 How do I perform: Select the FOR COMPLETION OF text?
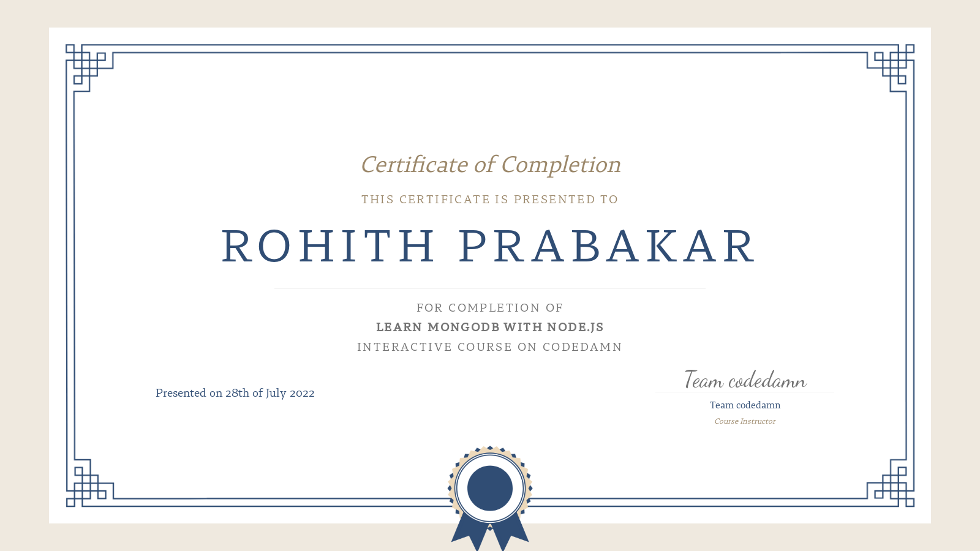coord(489,308)
